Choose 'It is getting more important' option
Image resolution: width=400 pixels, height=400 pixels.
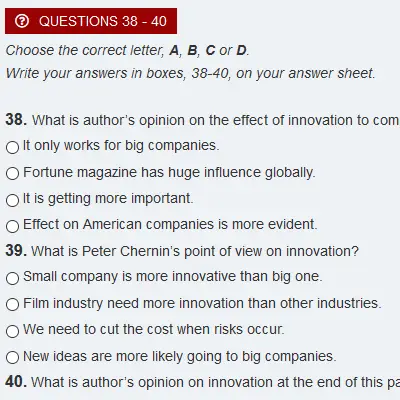pos(12,200)
